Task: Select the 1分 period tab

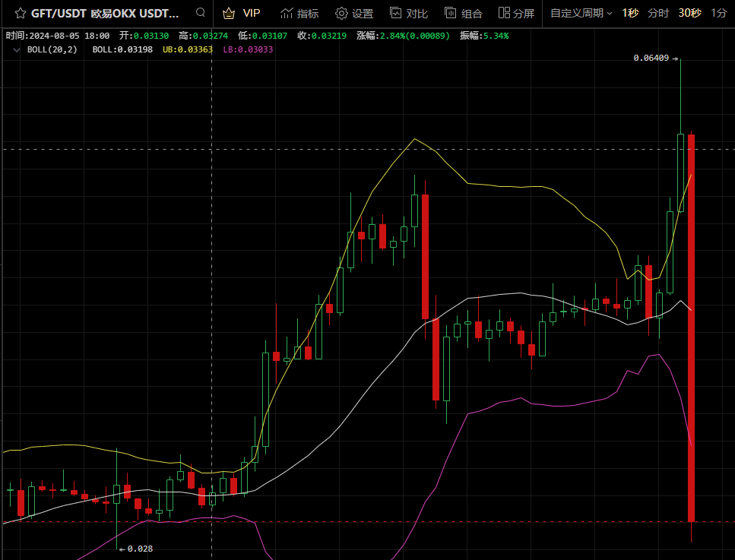Action: click(x=718, y=13)
